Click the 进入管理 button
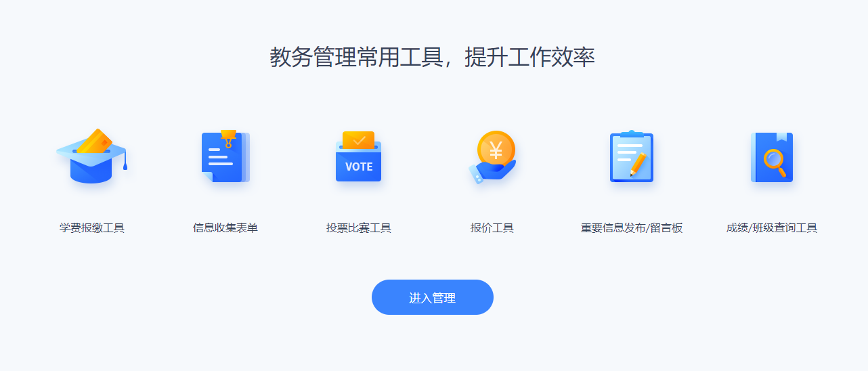This screenshot has height=371, width=868. pos(433,297)
